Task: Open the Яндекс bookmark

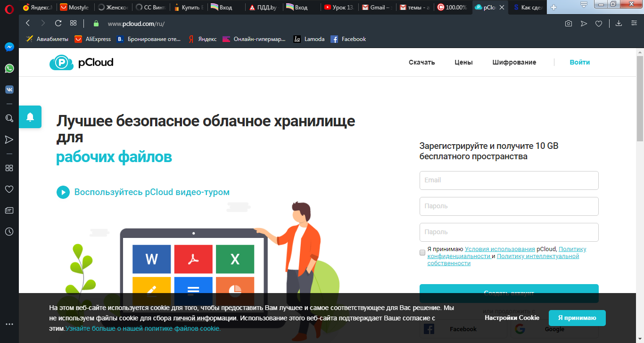Action: (202, 39)
